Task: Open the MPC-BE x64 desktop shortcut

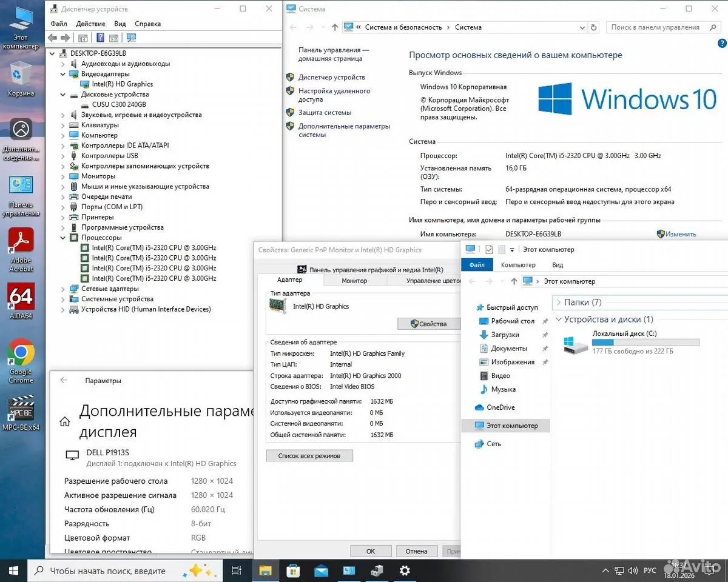Action: tap(21, 412)
